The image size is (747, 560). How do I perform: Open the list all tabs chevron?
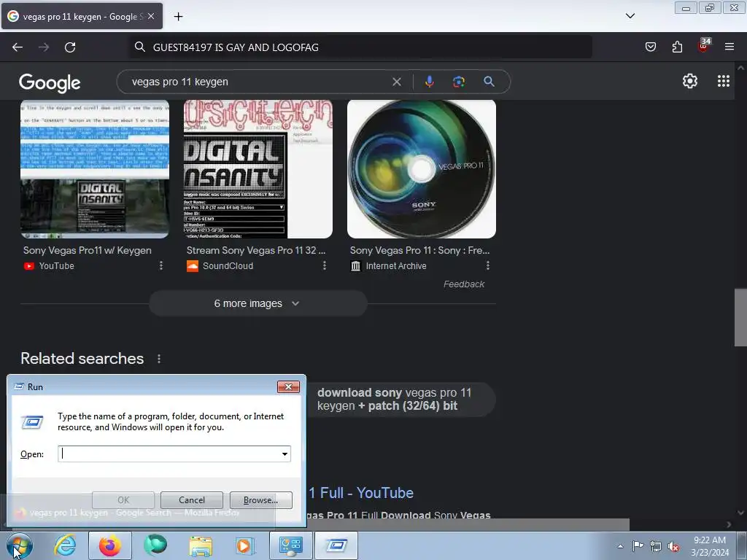tap(630, 16)
